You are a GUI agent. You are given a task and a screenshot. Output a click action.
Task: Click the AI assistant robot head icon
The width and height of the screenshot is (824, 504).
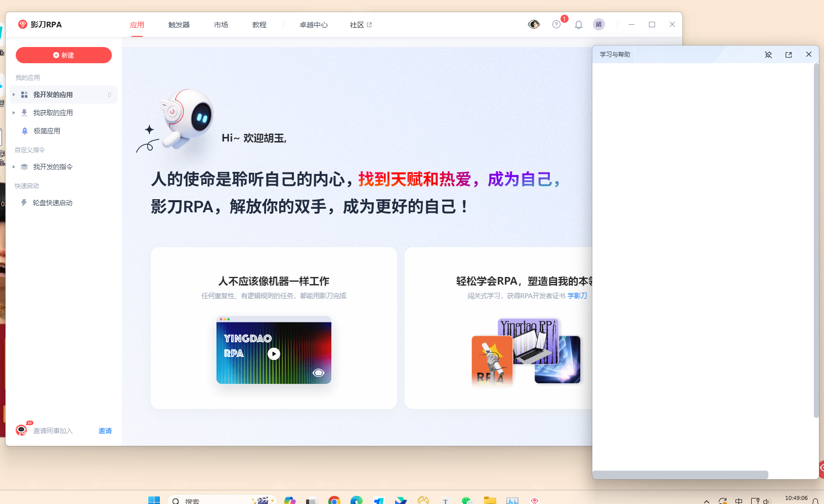534,24
